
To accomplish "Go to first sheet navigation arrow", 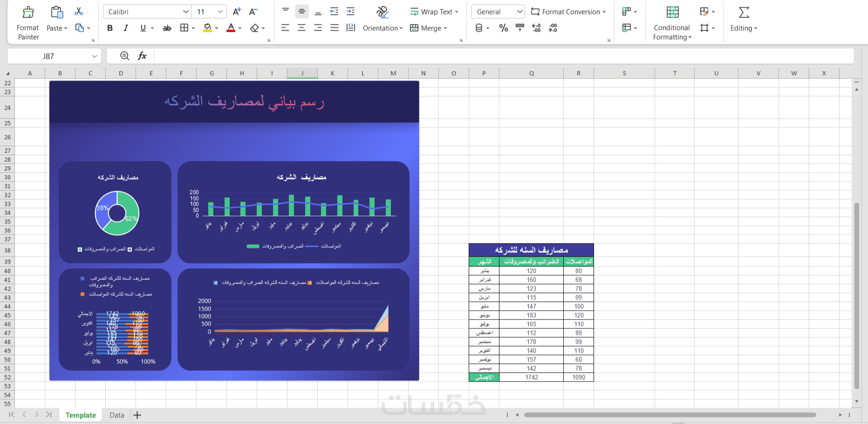I will 12,415.
